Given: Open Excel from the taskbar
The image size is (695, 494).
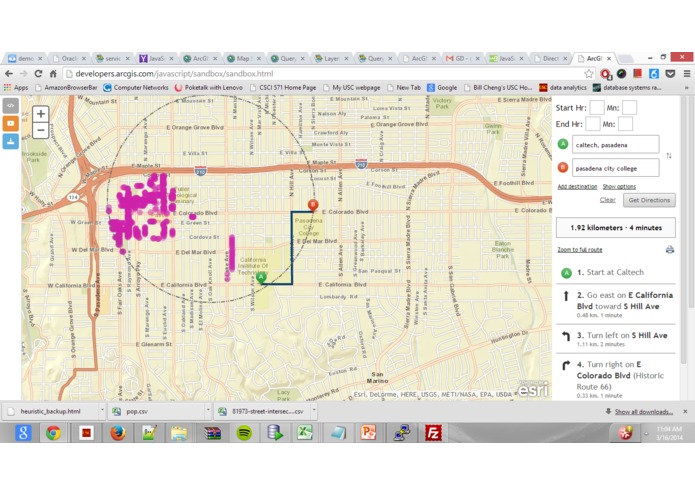Looking at the screenshot, I should tap(305, 432).
